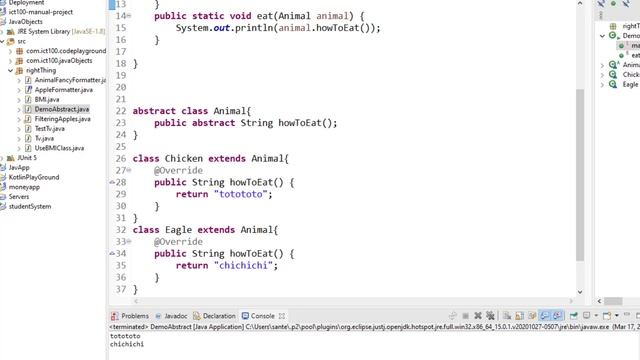Select the JavApp project
Screen dimensions: 640x360
point(19,167)
